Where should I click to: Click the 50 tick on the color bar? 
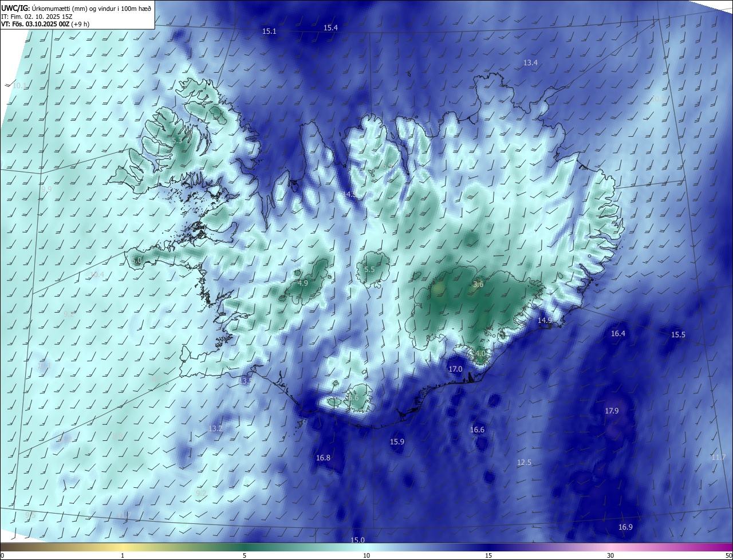[x=728, y=555]
